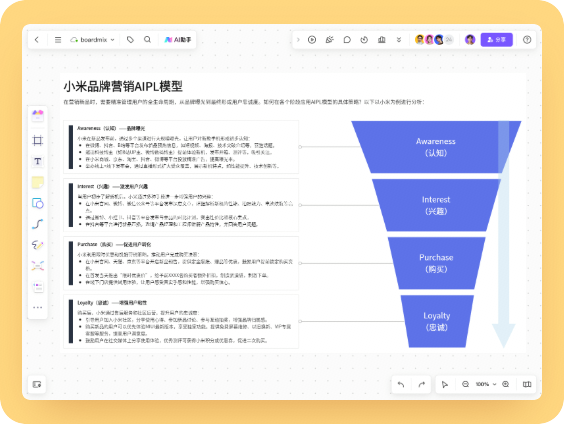Click the first collaborator avatar
564x424 pixels.
pos(419,40)
